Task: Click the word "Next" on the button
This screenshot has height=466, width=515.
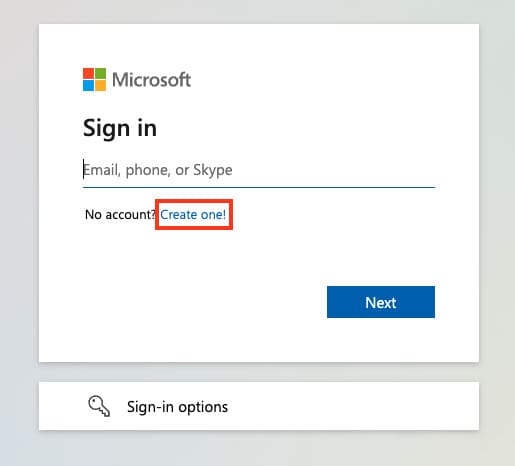Action: point(381,303)
